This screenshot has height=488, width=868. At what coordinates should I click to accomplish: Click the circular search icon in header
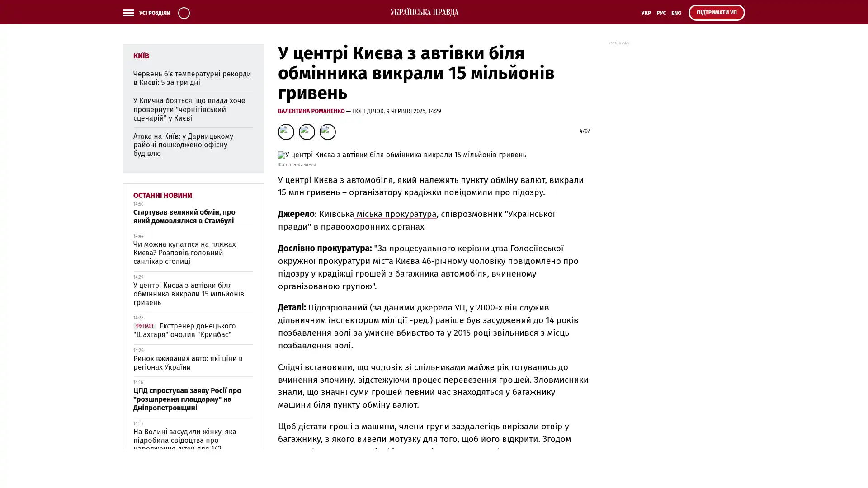pos(184,13)
